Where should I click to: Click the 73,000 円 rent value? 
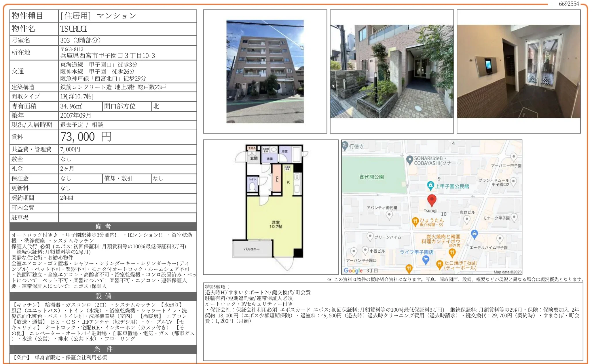click(86, 137)
